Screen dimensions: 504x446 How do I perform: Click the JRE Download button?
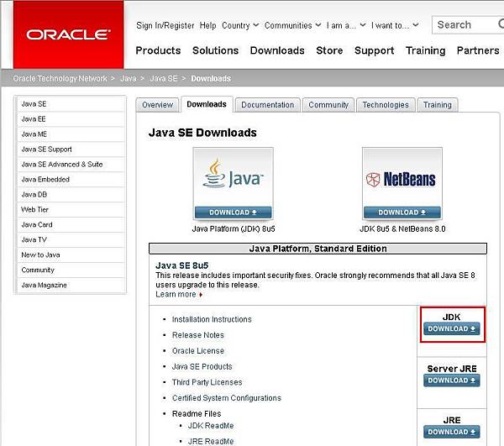click(451, 432)
